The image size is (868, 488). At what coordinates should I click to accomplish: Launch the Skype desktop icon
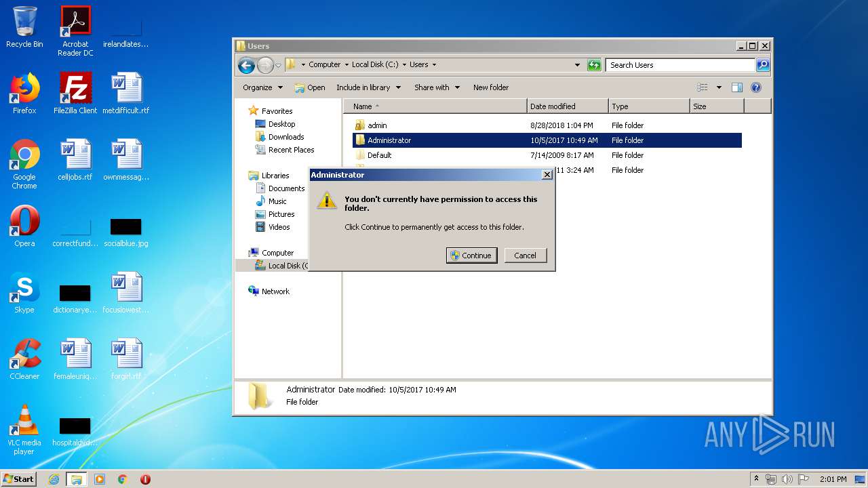click(x=24, y=293)
